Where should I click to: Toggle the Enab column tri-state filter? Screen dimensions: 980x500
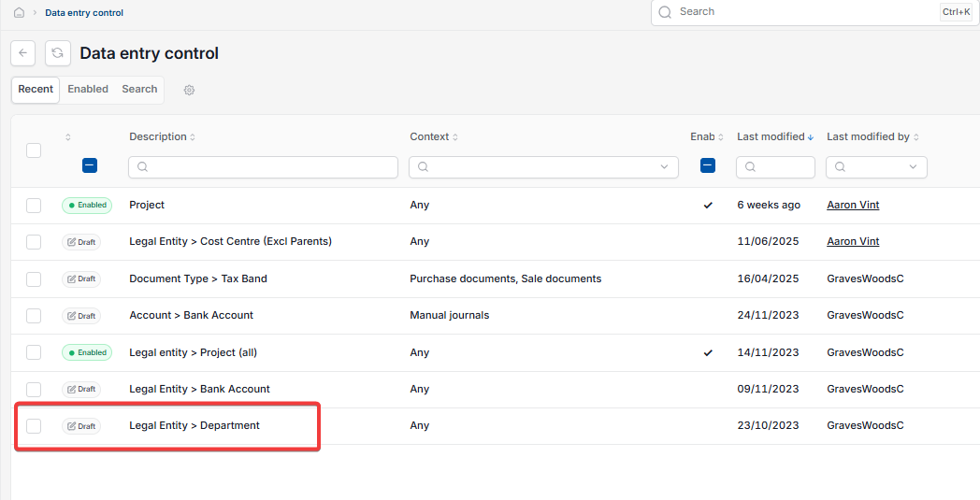click(x=708, y=165)
